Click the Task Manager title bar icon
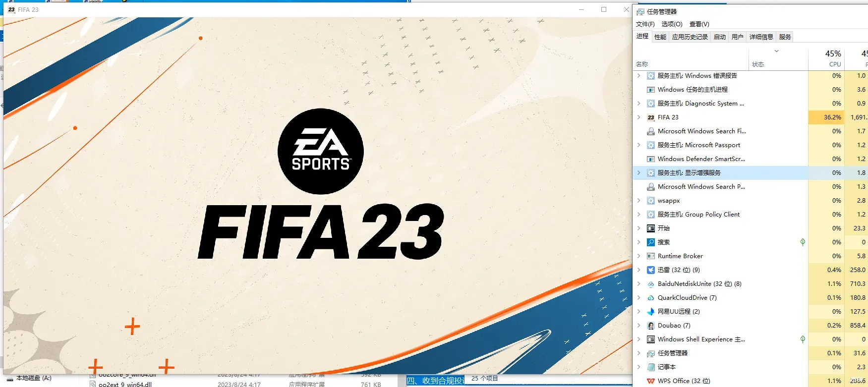 click(x=640, y=11)
